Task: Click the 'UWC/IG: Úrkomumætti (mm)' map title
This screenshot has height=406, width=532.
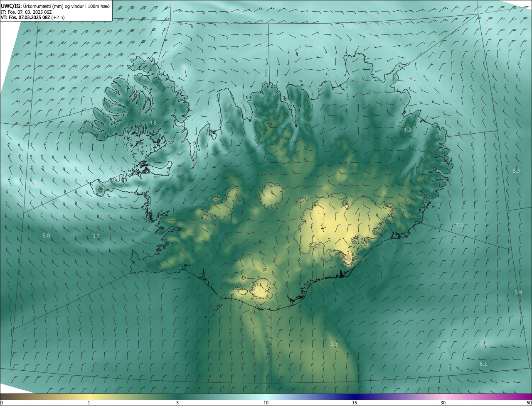Action: point(55,6)
